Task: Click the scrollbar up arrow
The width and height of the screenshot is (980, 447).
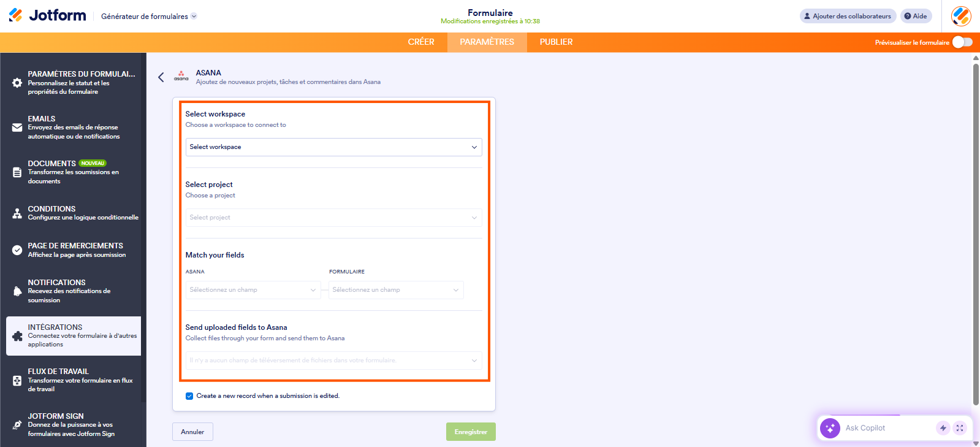Action: (x=976, y=58)
